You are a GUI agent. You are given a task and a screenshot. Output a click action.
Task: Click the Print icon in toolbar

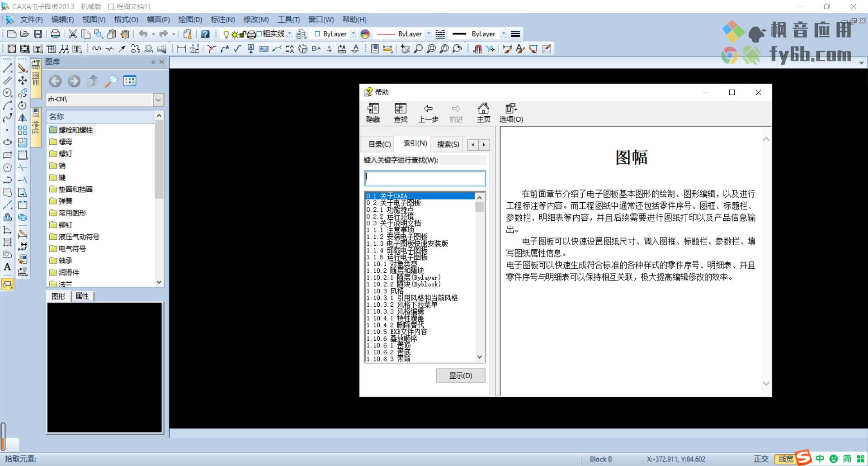click(55, 34)
